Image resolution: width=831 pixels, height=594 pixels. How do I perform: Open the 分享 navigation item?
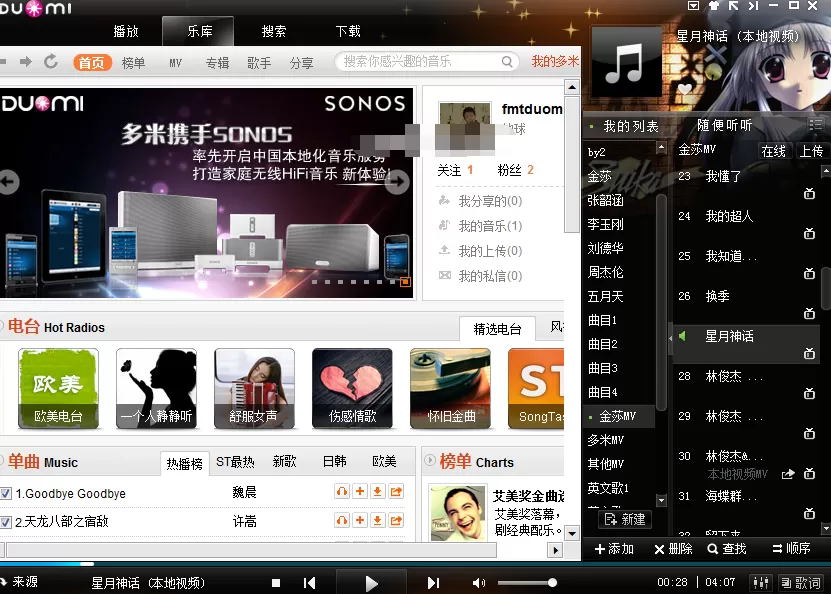(301, 63)
